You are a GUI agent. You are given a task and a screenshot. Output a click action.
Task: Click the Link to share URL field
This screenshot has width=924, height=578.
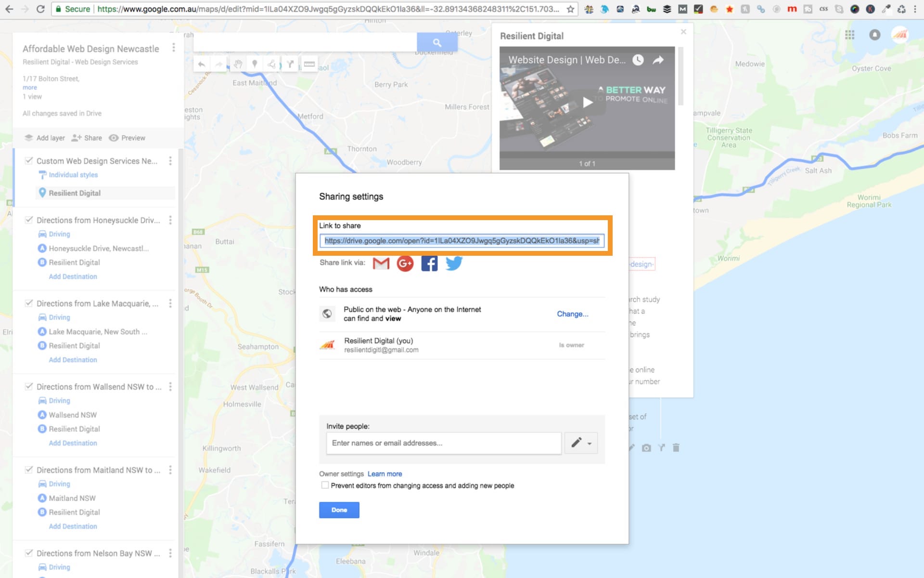pos(462,241)
